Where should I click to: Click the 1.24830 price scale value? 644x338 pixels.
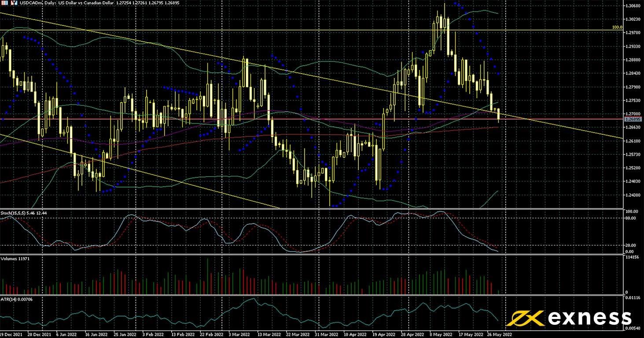point(633,181)
